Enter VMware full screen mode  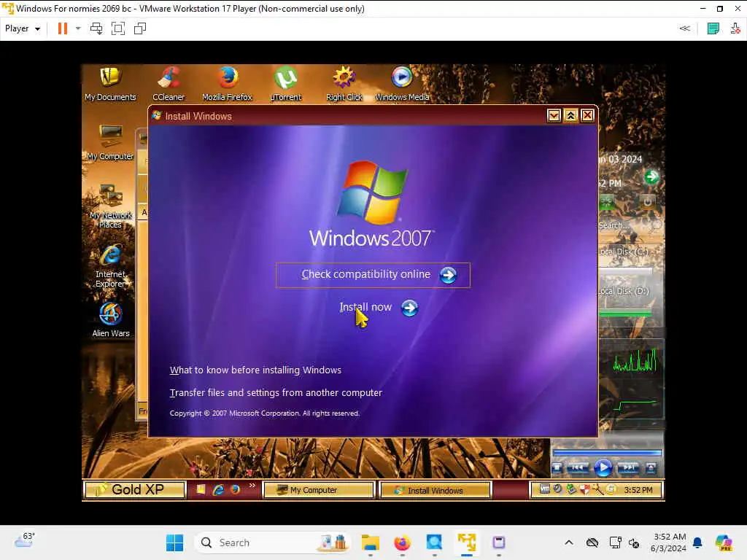[118, 28]
